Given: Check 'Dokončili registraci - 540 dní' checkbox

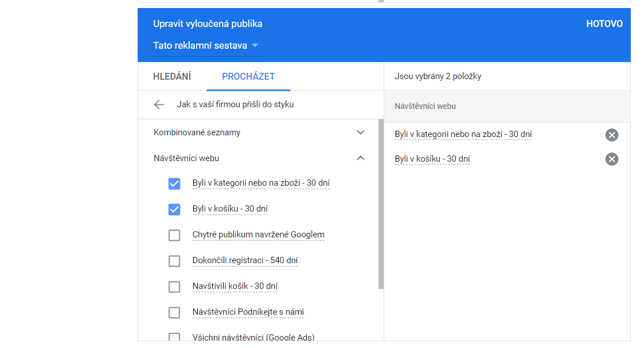Looking at the screenshot, I should tap(174, 261).
